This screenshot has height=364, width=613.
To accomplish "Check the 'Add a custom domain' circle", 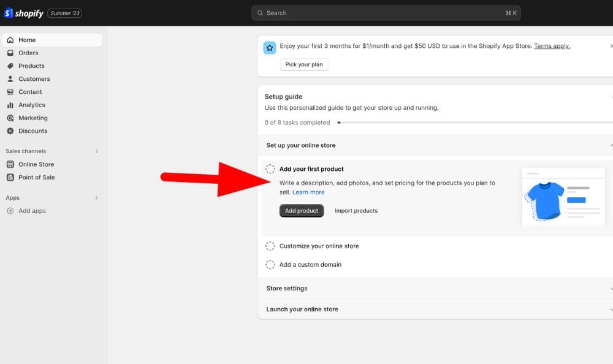I will (x=270, y=265).
